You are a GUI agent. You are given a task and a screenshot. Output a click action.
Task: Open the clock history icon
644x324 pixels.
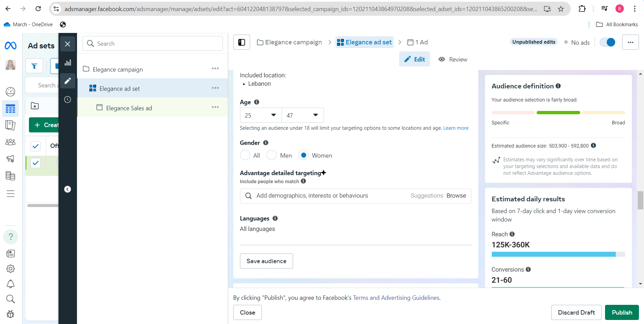click(68, 99)
